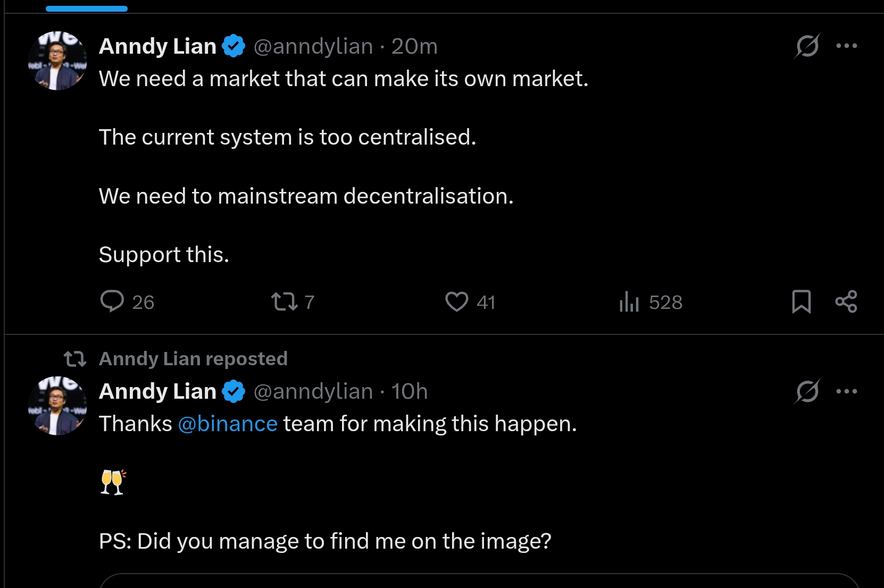Click the reposted post's profile avatar
Screen dimensions: 884x588
pos(57,406)
